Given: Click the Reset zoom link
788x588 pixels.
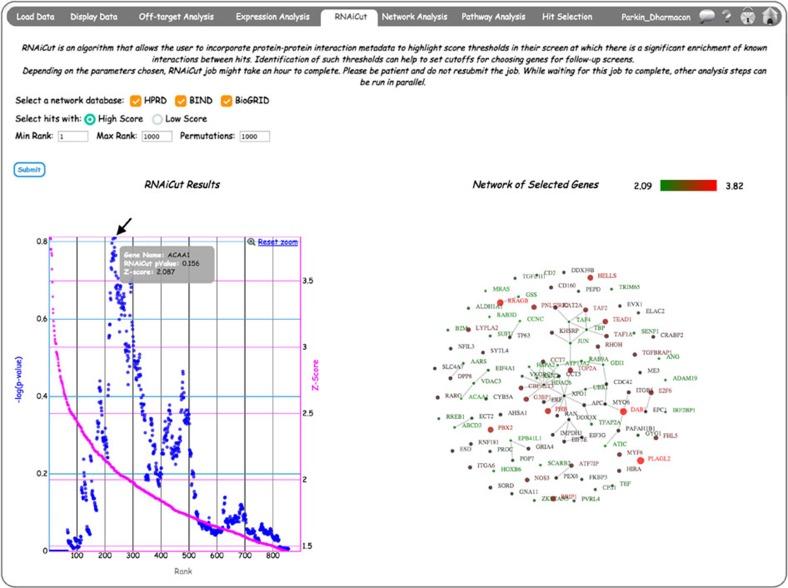Looking at the screenshot, I should click(x=278, y=242).
